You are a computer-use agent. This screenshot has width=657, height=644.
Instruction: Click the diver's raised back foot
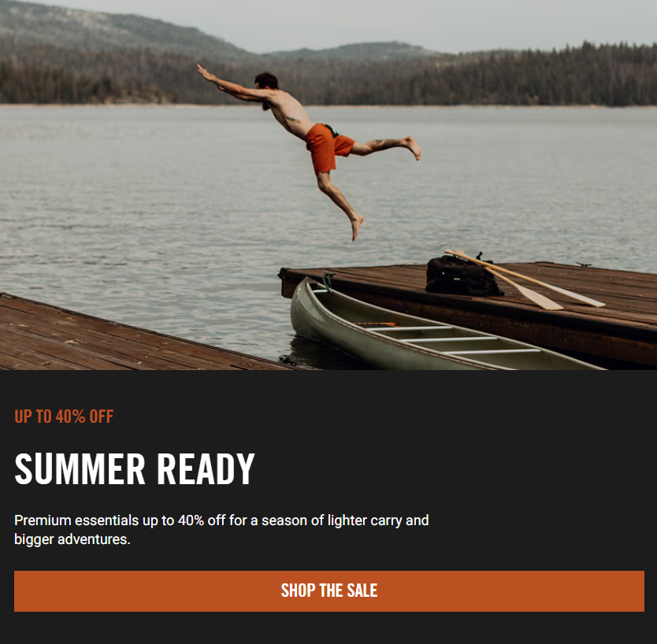pyautogui.click(x=414, y=147)
